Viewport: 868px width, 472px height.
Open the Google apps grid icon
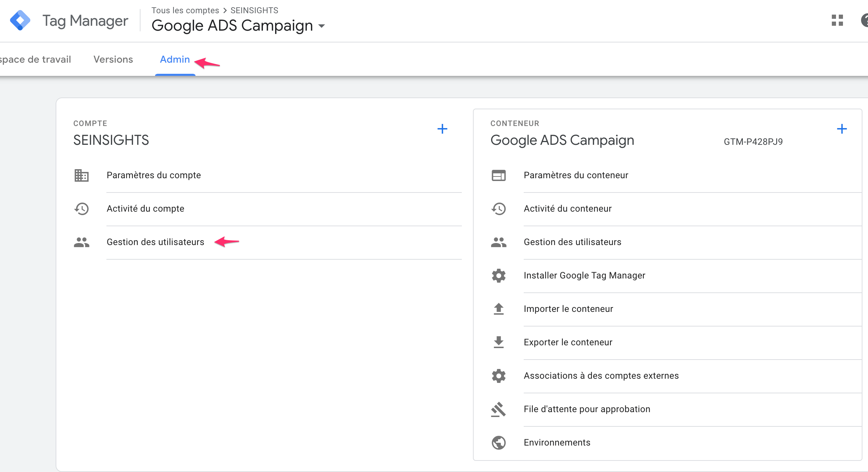click(837, 21)
